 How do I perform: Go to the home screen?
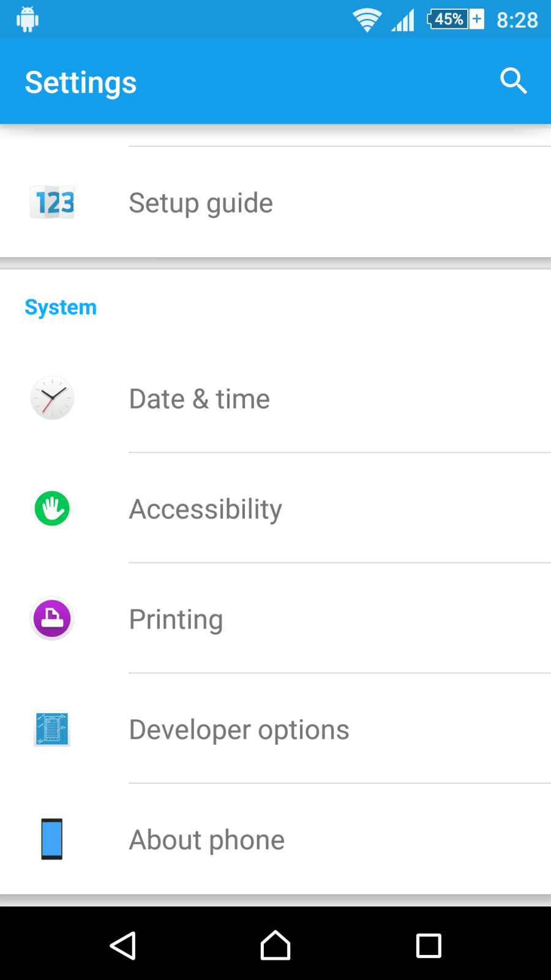275,946
